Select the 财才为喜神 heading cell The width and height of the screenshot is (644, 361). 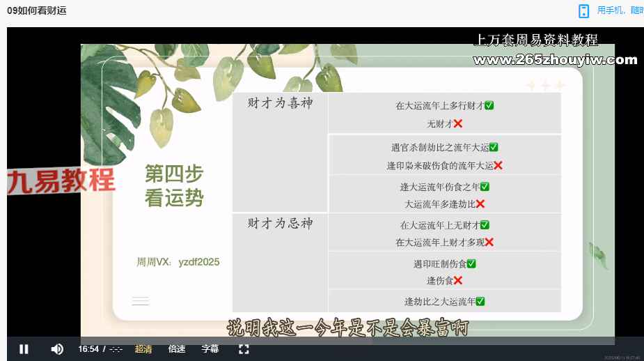(280, 103)
